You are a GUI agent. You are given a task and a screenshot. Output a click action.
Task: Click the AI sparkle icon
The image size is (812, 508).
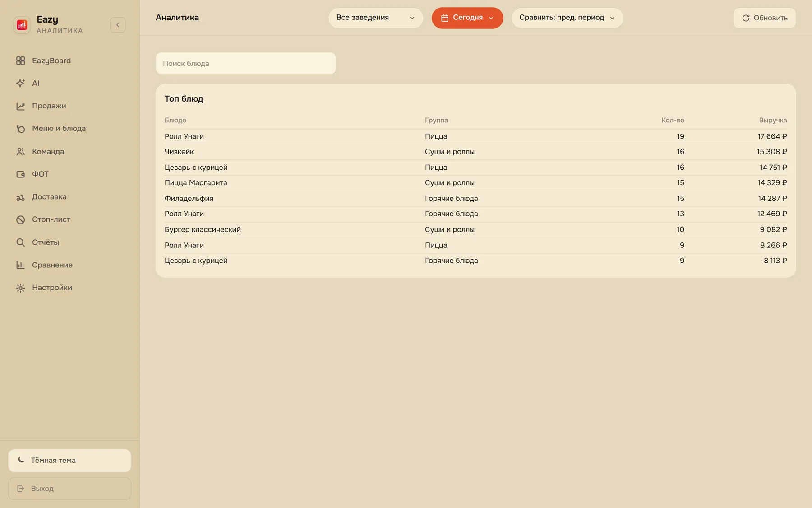20,83
